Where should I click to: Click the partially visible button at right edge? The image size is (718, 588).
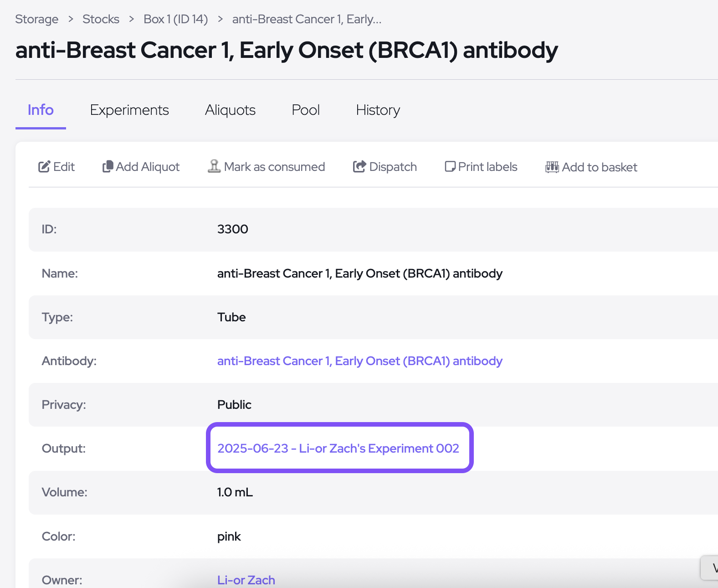[710, 568]
